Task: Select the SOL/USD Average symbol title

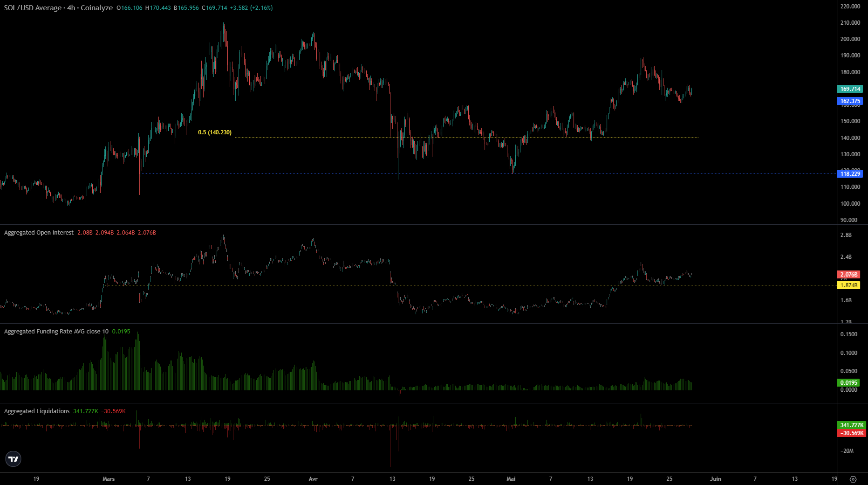Action: (33, 8)
